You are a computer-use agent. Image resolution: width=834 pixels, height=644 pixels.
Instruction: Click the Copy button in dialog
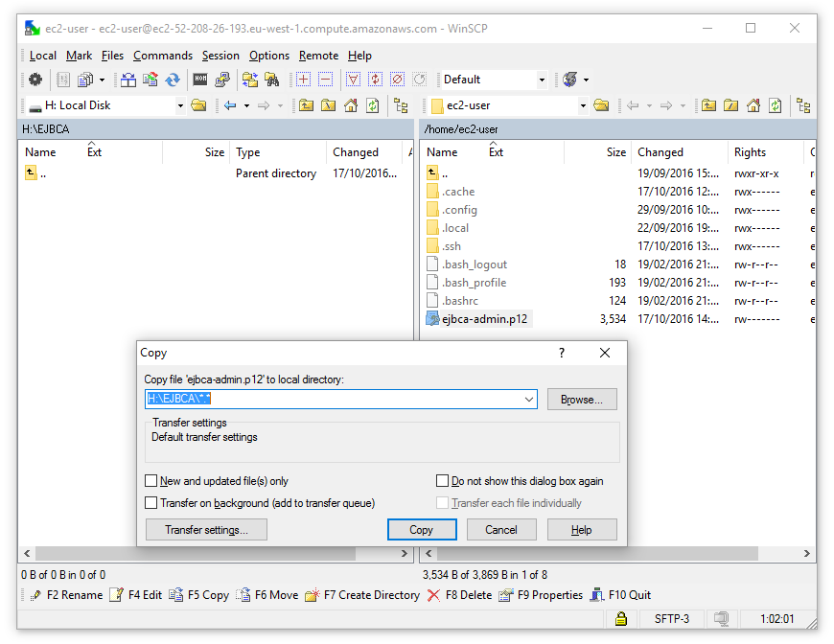tap(422, 530)
